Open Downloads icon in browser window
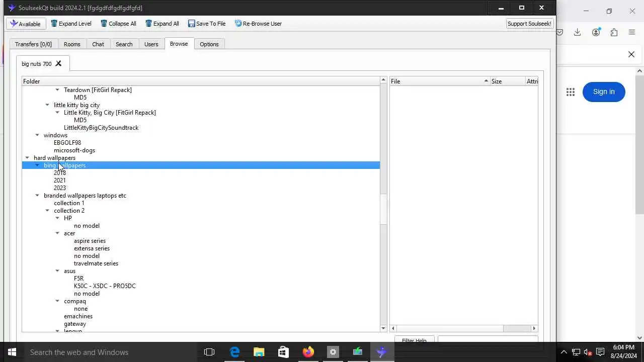 point(578,32)
